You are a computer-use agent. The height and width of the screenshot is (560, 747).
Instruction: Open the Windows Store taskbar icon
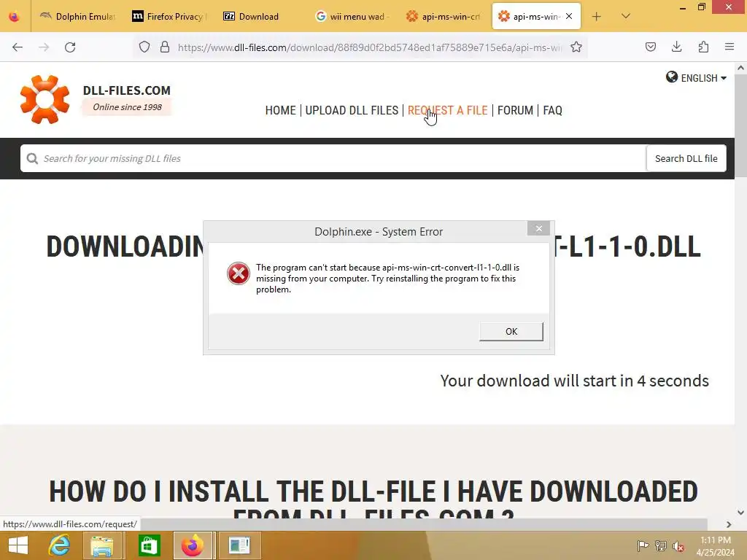point(149,545)
